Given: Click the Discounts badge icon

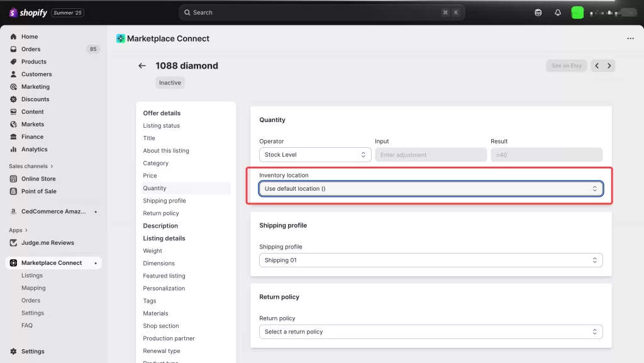Looking at the screenshot, I should [x=14, y=99].
